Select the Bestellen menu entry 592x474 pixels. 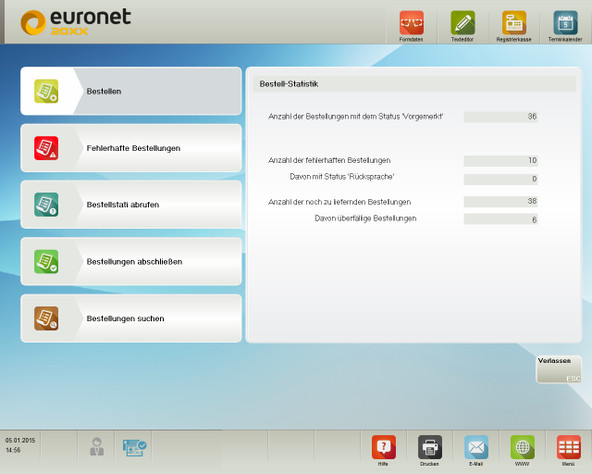tap(131, 91)
